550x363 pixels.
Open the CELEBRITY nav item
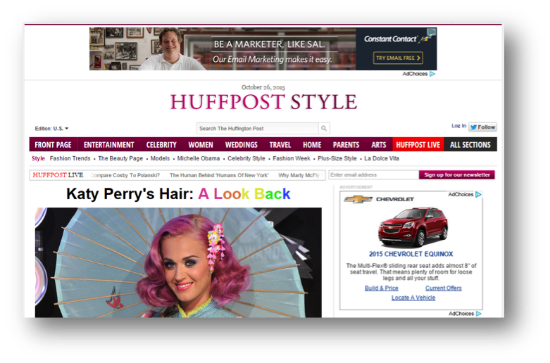161,145
